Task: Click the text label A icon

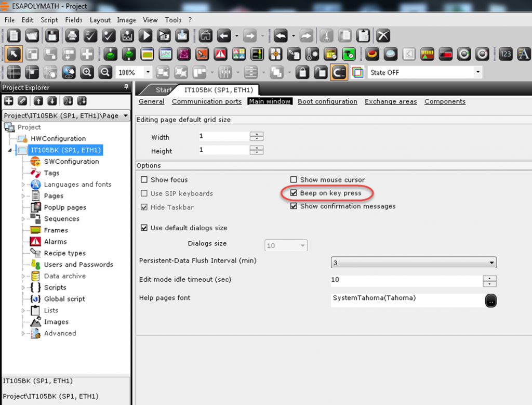Action: click(524, 54)
